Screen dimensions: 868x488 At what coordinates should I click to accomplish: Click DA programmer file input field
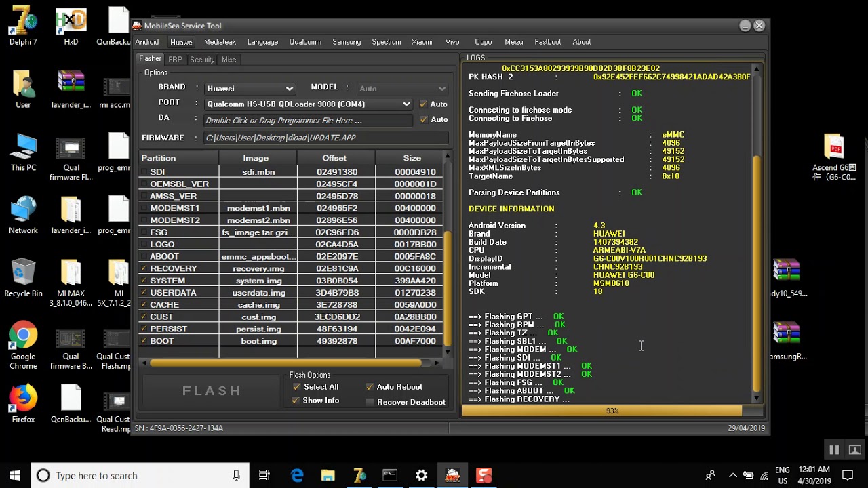point(309,120)
